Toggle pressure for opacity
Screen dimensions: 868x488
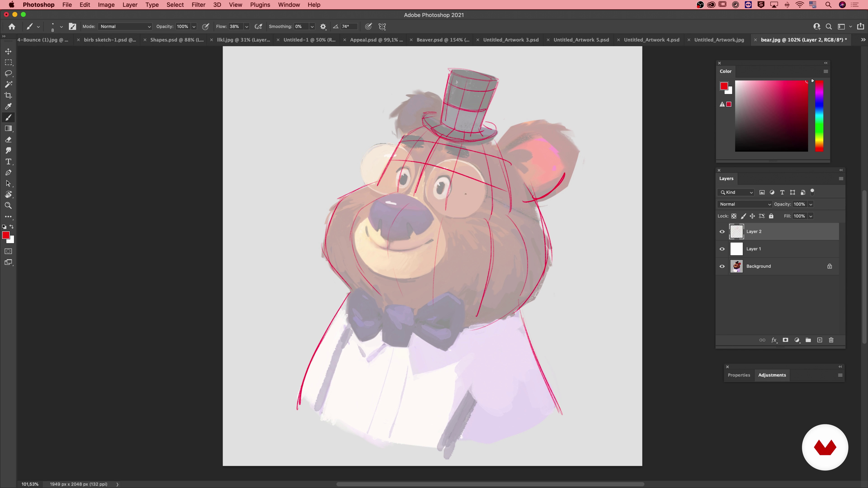[x=205, y=26]
